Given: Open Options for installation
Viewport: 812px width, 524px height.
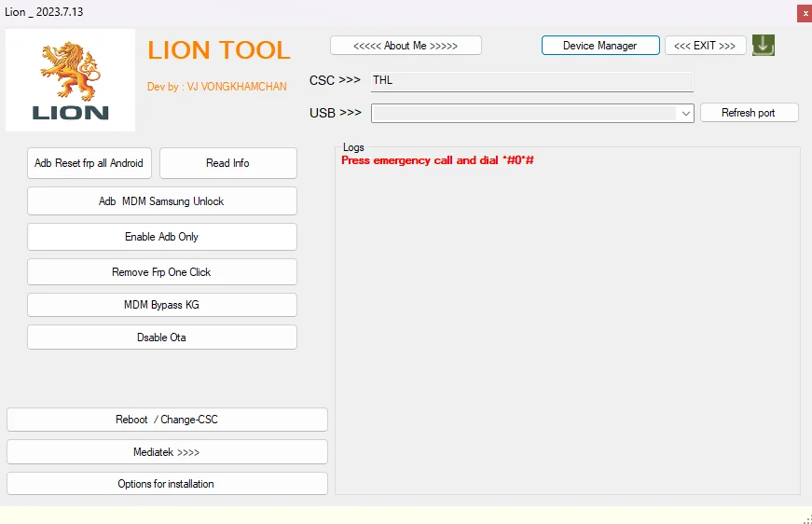Looking at the screenshot, I should pos(167,484).
